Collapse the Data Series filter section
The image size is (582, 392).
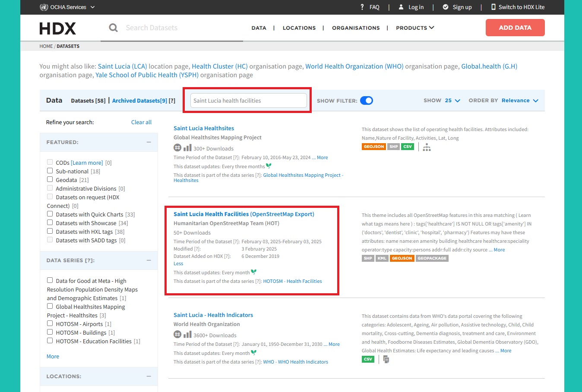[x=149, y=260]
